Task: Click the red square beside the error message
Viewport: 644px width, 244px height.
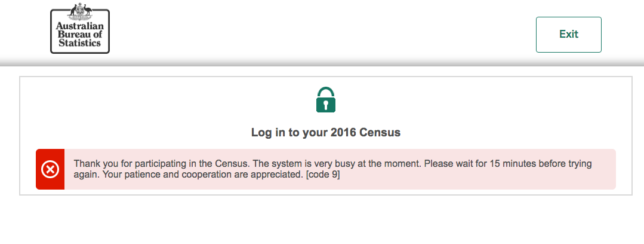Action: pos(50,169)
